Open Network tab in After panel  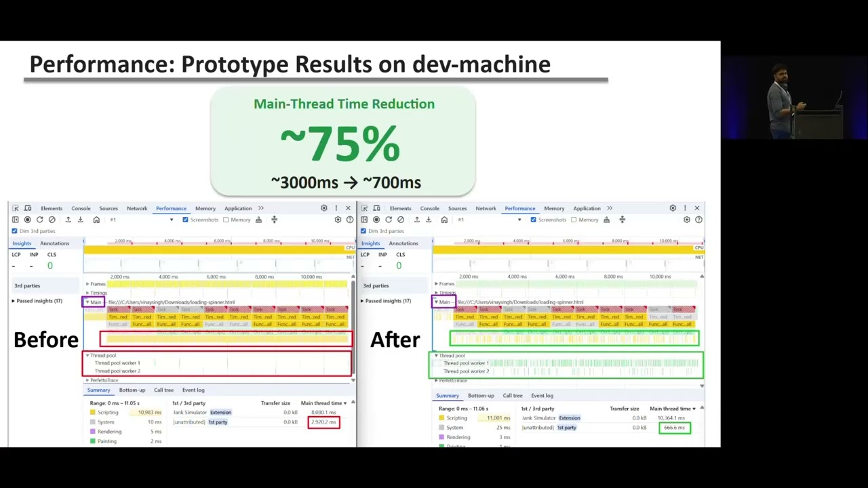coord(486,208)
